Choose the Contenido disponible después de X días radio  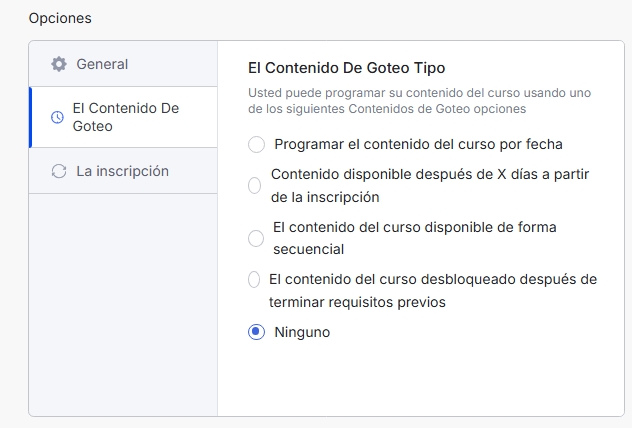click(x=254, y=186)
